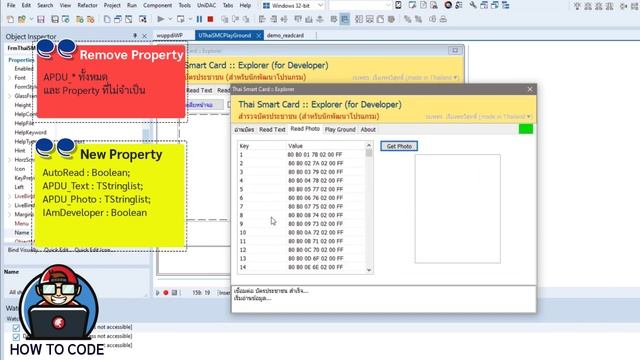Click the stop macro square in editor status bar
The image size is (640, 360).
tap(174, 293)
